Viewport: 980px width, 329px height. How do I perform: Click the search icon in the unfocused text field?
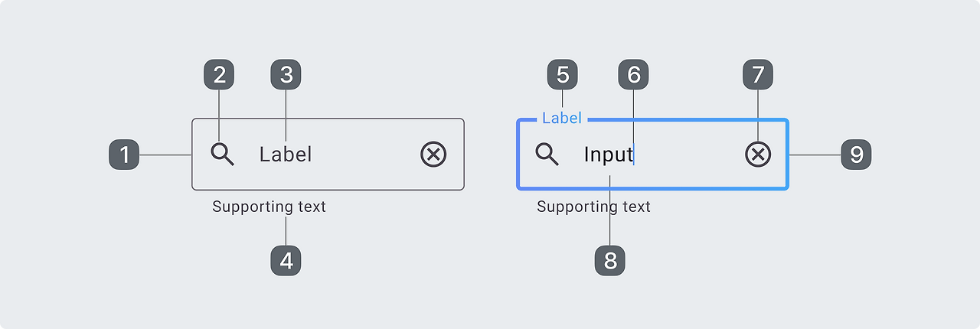tap(222, 155)
